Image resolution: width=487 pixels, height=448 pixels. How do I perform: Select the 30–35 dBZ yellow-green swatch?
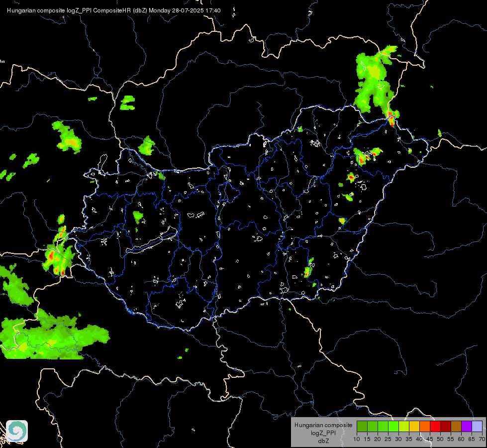coord(404,426)
